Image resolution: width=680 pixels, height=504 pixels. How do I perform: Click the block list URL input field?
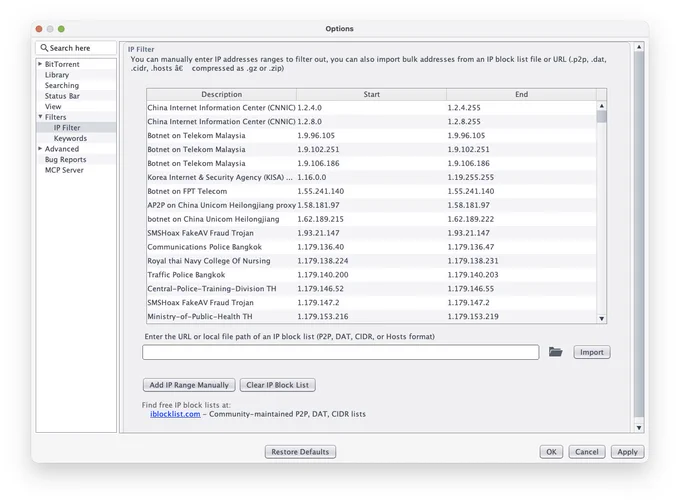point(340,352)
